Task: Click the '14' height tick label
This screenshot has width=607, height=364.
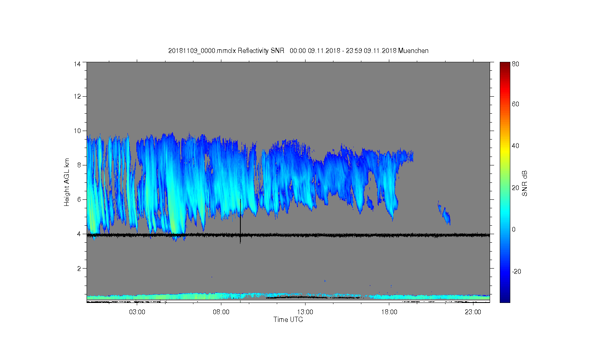Action: tap(77, 64)
